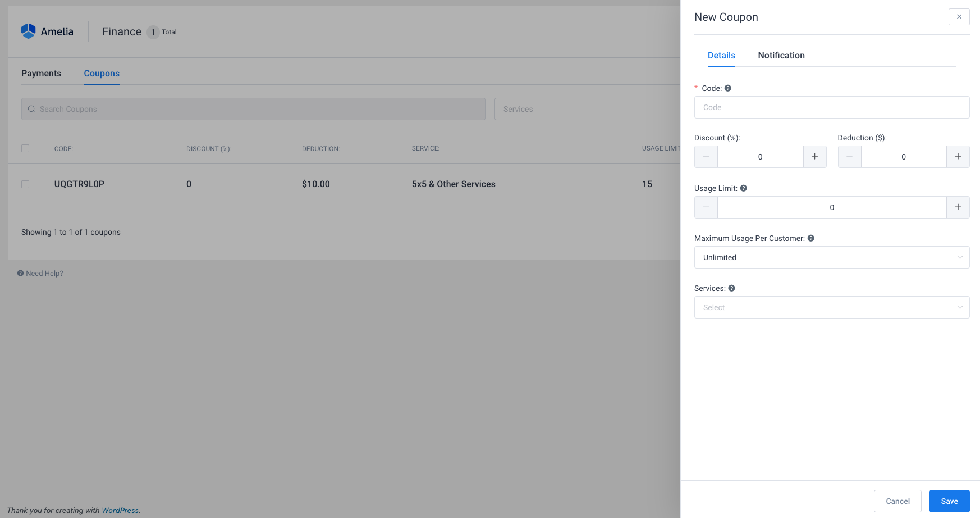Click the Need Help question mark icon
Image resolution: width=980 pixels, height=518 pixels.
(x=20, y=273)
